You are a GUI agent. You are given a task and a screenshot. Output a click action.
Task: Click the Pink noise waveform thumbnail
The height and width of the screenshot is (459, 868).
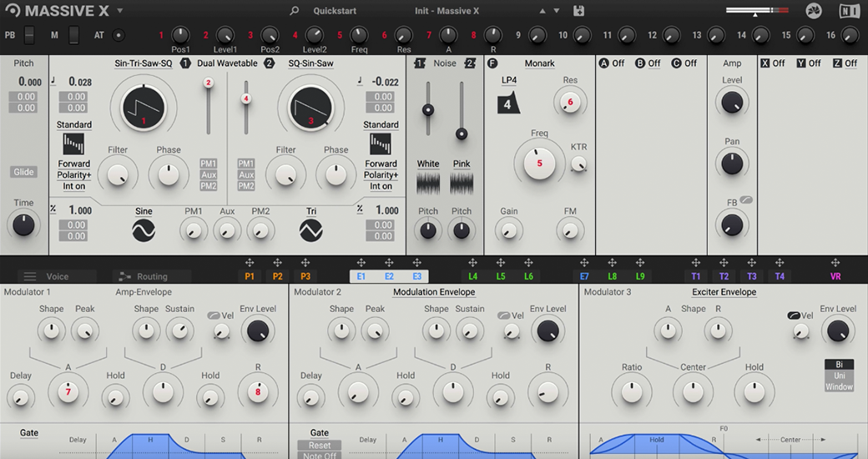click(x=461, y=184)
